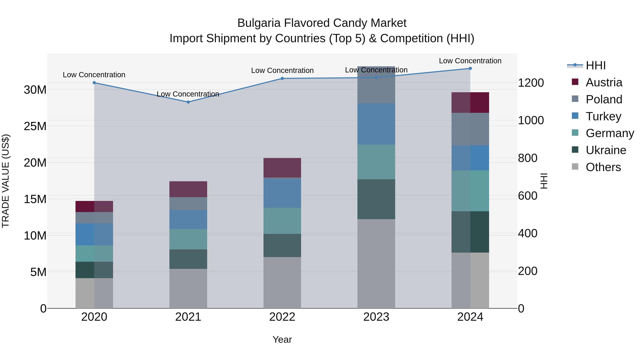Select the Germany segment of the 2022 bar
Screen dimensions: 644x362
(x=282, y=221)
